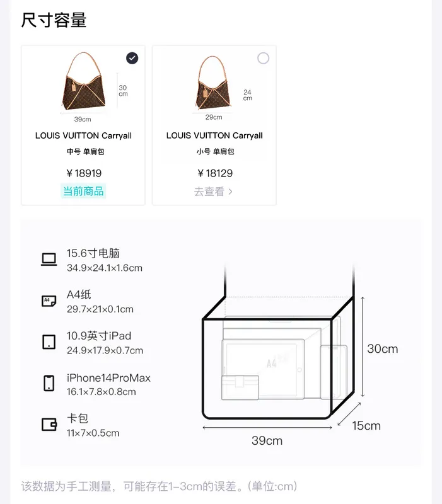Select the checked radio on medium Carryall
This screenshot has width=442, height=504.
tap(132, 58)
